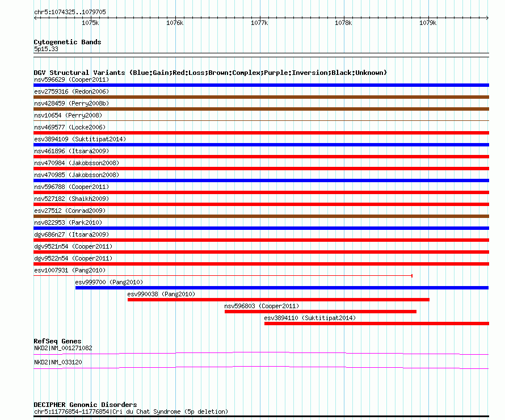Select the esv999700 (Pang2010) blue bar

click(x=281, y=288)
